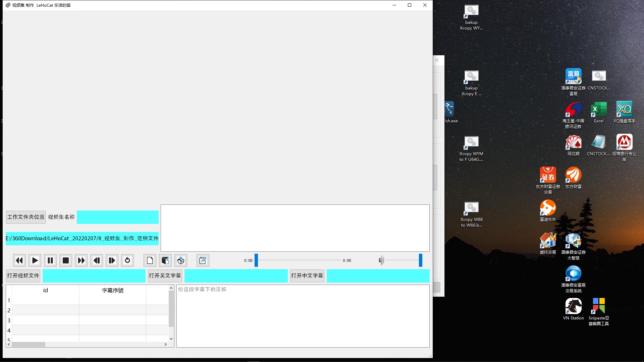
Task: Click the box package import icon
Action: (181, 260)
